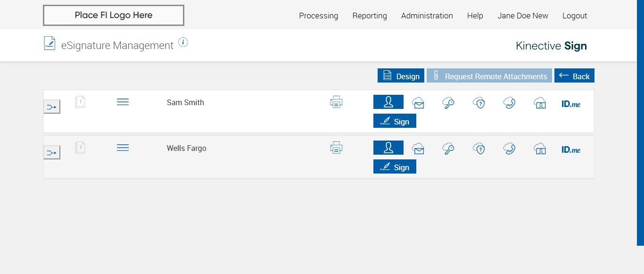Expand the hamburger menu for Wells Fargo
This screenshot has width=644, height=274.
(123, 148)
